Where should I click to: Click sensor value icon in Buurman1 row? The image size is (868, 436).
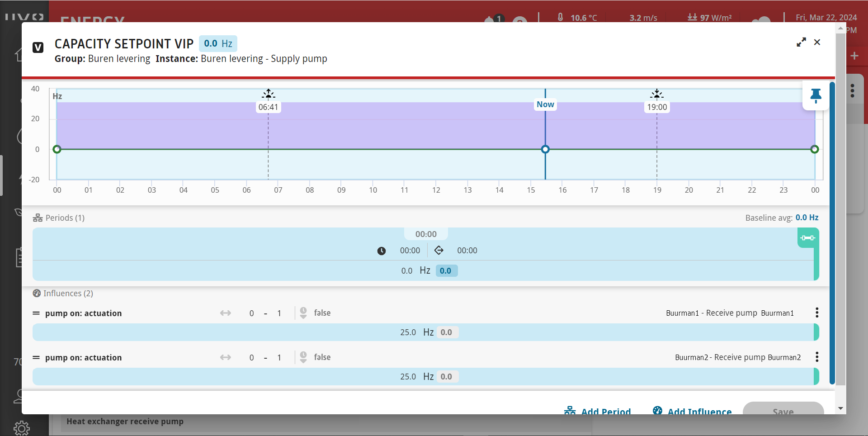[x=303, y=313]
